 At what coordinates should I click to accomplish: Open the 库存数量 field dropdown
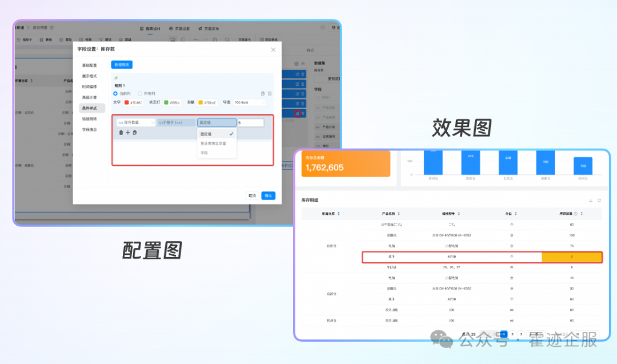point(135,122)
